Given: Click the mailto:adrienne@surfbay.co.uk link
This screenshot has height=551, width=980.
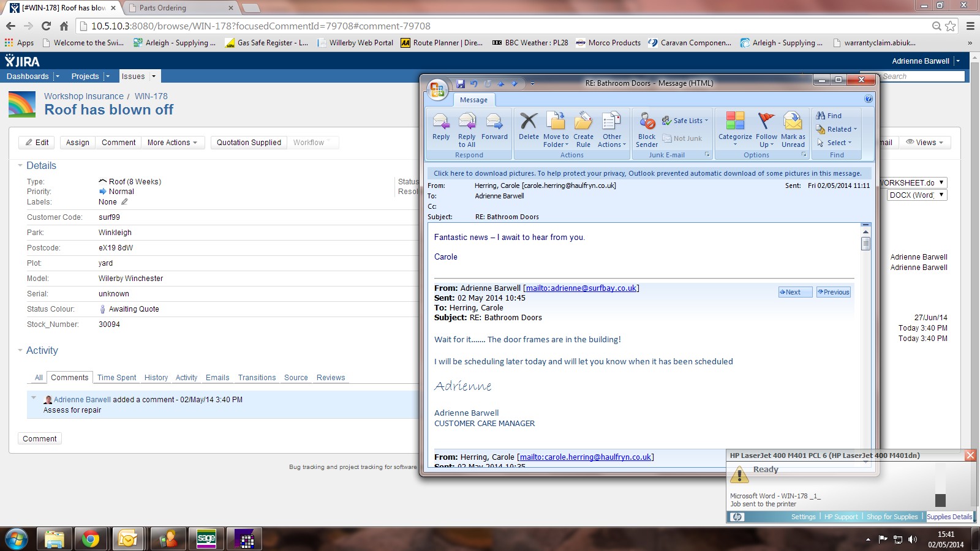Looking at the screenshot, I should point(581,288).
